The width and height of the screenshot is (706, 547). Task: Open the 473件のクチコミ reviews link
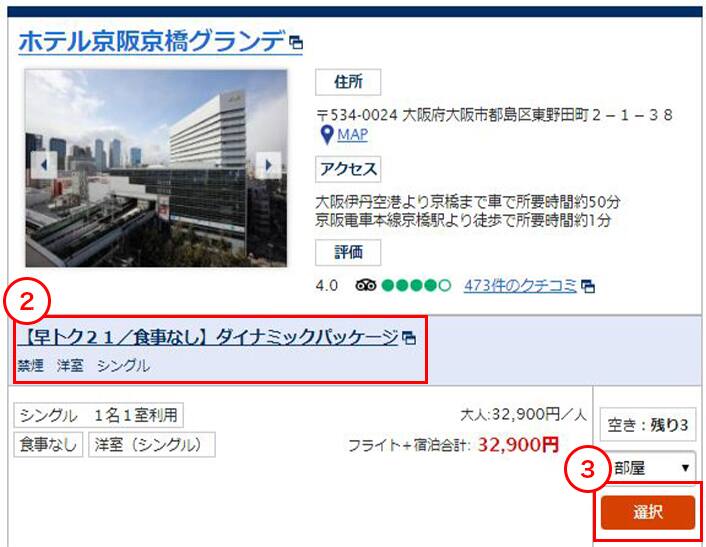click(520, 285)
